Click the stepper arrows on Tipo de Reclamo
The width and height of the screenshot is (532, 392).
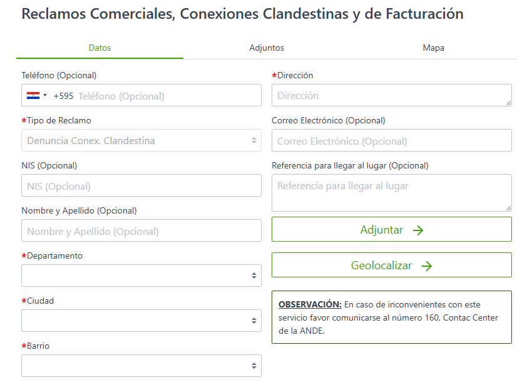click(x=253, y=140)
